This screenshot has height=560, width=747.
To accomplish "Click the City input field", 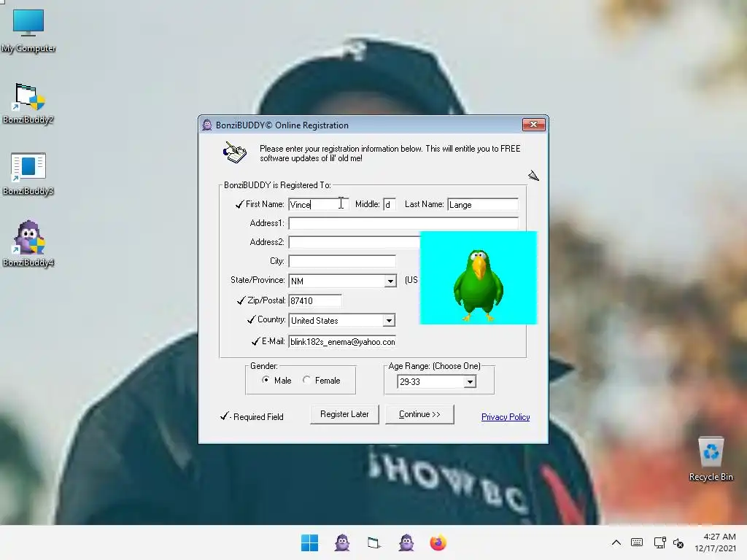I will pos(342,262).
